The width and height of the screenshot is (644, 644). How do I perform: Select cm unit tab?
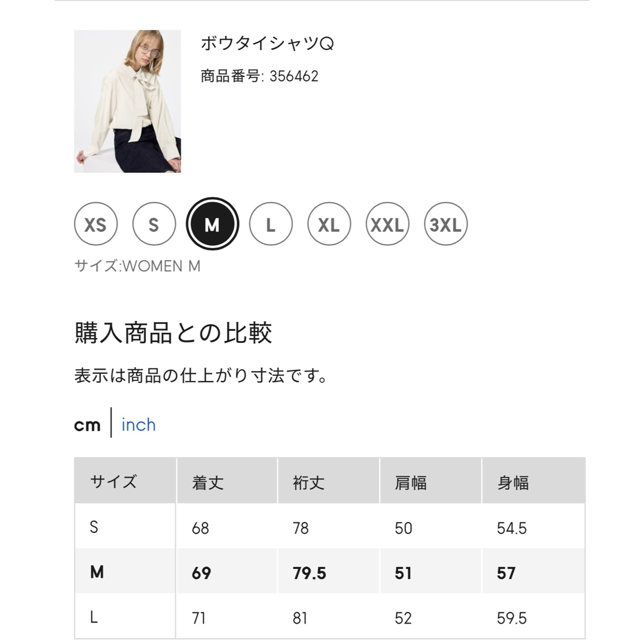87,425
